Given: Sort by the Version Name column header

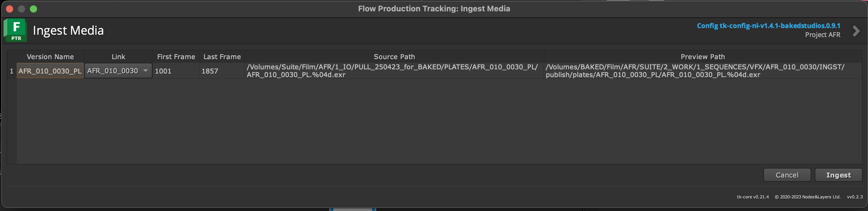Looking at the screenshot, I should pyautogui.click(x=50, y=56).
